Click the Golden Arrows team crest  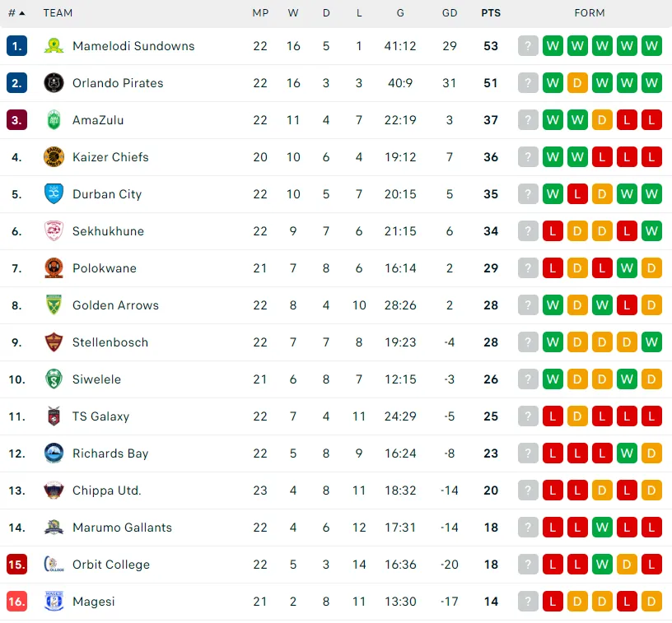click(x=54, y=305)
